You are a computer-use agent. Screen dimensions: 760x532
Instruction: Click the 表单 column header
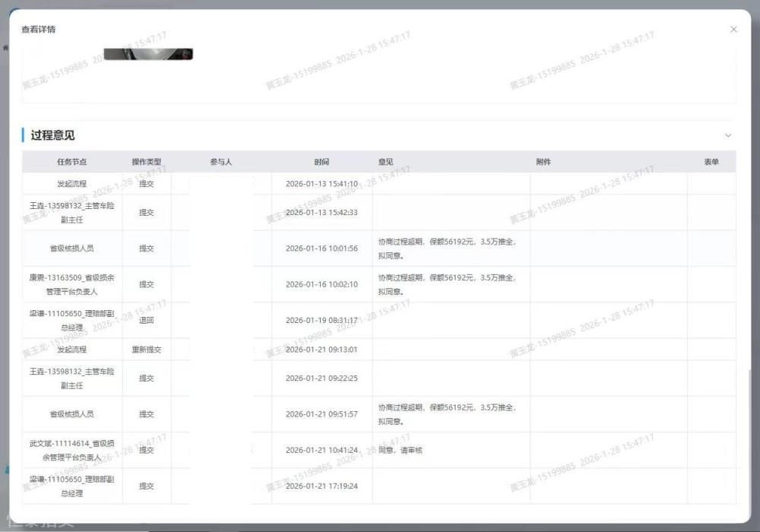[x=711, y=162]
